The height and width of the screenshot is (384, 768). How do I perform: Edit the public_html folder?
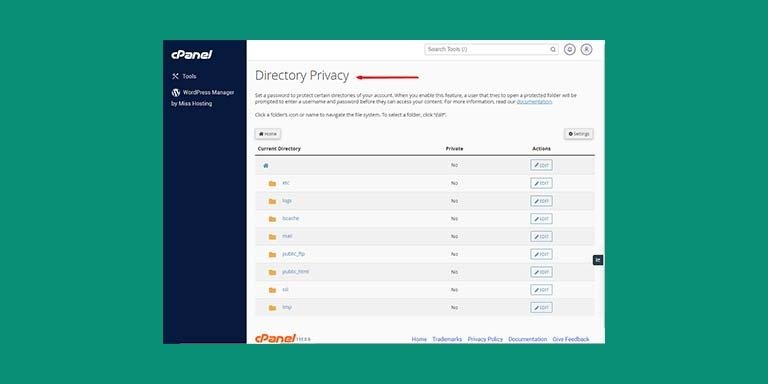(x=541, y=272)
